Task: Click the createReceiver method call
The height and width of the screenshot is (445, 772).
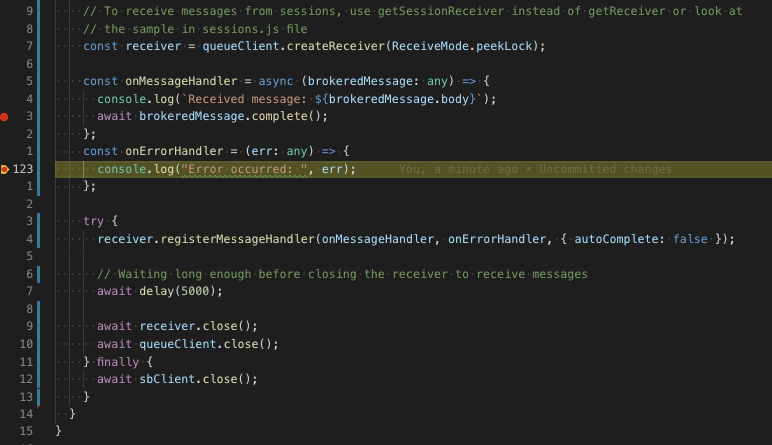Action: coord(335,46)
